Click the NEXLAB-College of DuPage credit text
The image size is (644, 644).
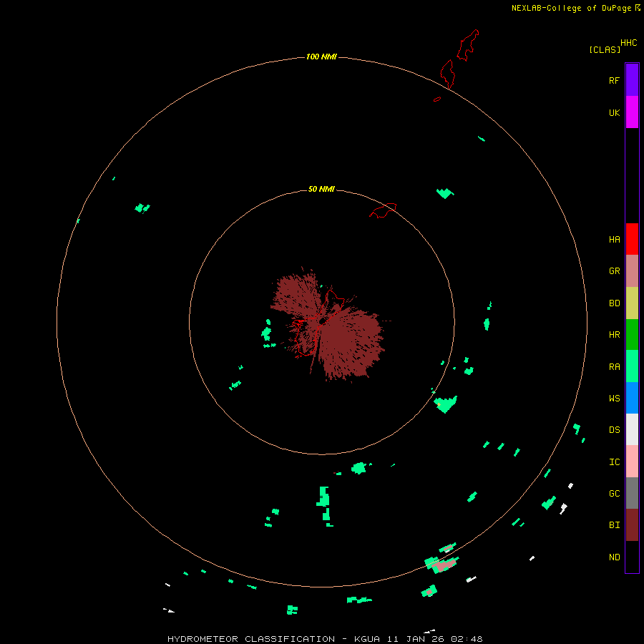[x=571, y=8]
